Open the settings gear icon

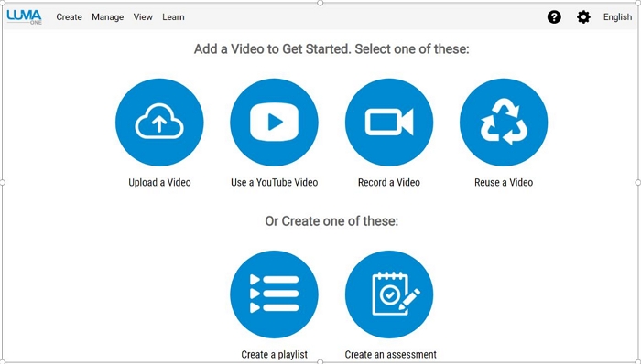[583, 17]
